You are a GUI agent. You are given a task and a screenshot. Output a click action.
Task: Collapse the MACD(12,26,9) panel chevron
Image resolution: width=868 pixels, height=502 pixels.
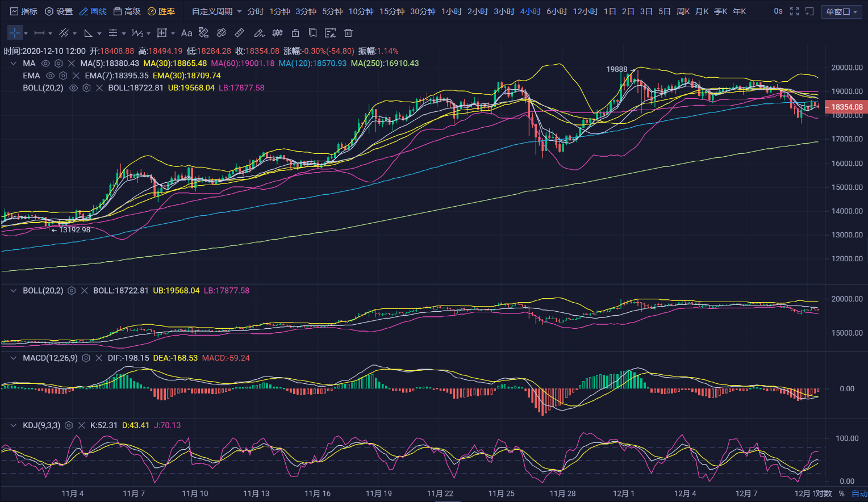(x=13, y=358)
